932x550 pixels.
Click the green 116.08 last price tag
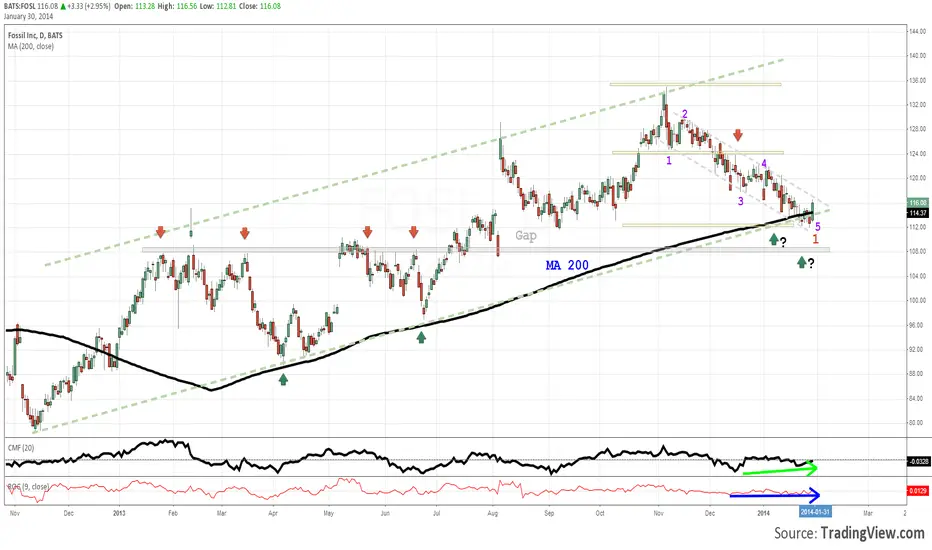tap(917, 203)
